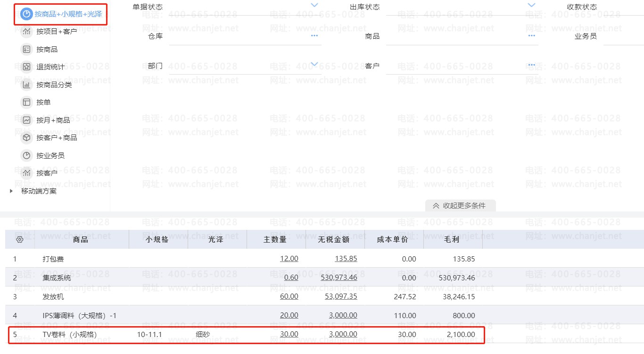Select the 打包费 product cell
This screenshot has height=354, width=644.
[x=82, y=259]
